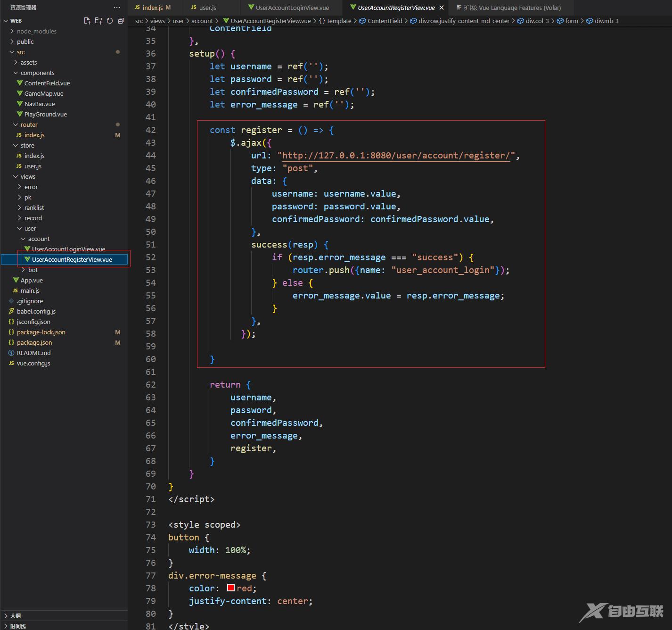The width and height of the screenshot is (672, 630).
Task: Click the New File icon in explorer
Action: pos(87,21)
